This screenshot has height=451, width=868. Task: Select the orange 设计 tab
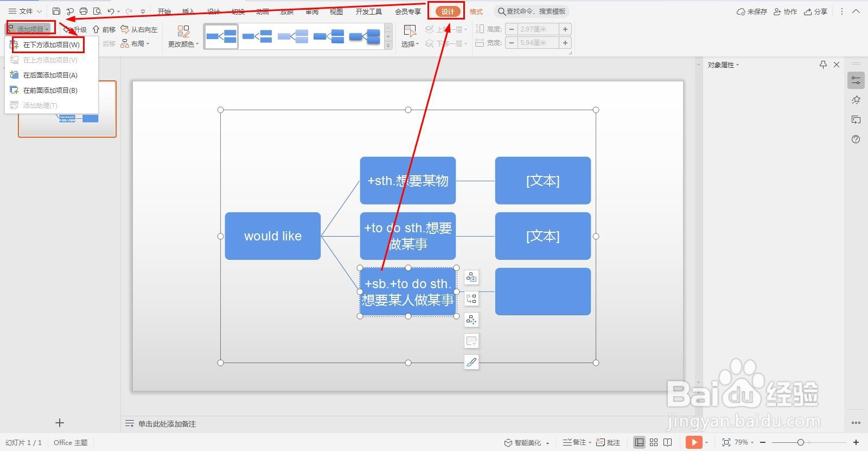[448, 11]
